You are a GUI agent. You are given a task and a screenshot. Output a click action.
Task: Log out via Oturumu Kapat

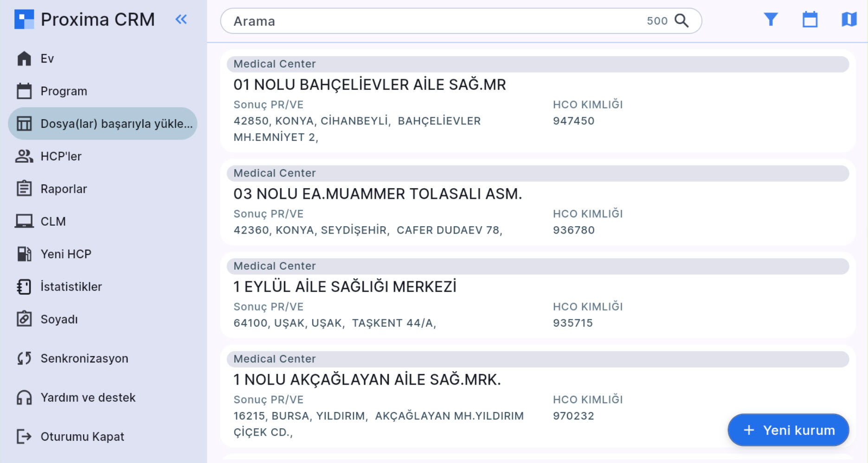point(82,437)
